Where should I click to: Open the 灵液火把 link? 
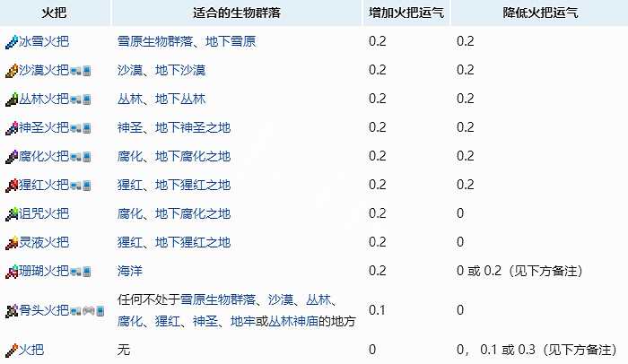coord(44,242)
